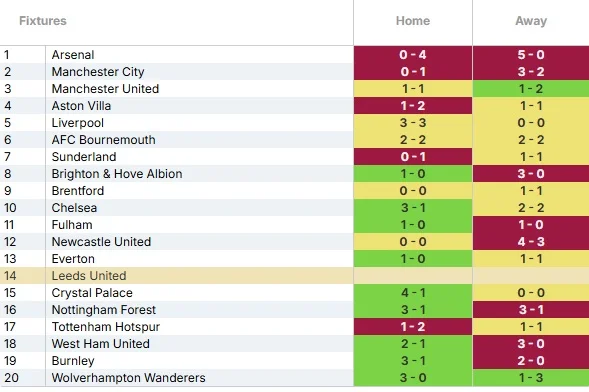This screenshot has width=589, height=392.
Task: Open Brighton & Hove Albion row
Action: [294, 173]
